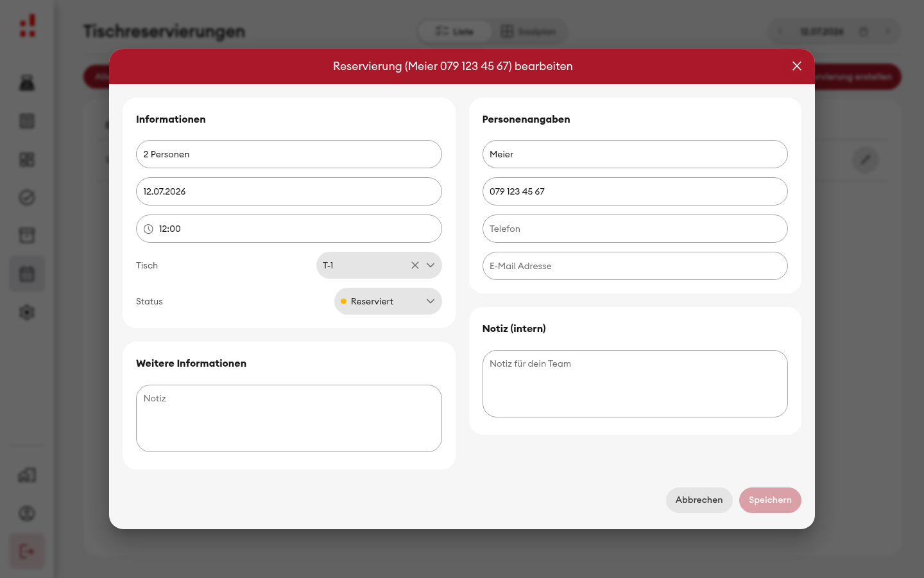Click the yellow status dot beside Reserviert
Viewport: 924px width, 578px height.
344,301
